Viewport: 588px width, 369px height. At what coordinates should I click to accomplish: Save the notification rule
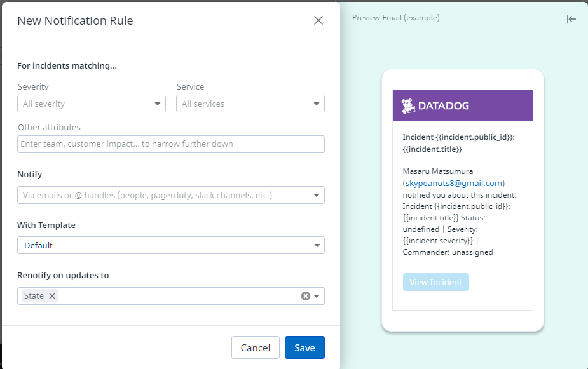(304, 347)
